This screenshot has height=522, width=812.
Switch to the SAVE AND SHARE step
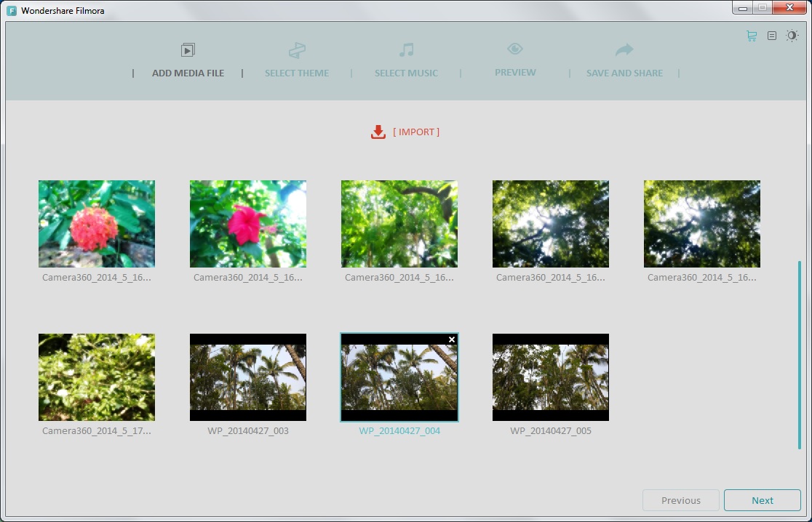(624, 73)
